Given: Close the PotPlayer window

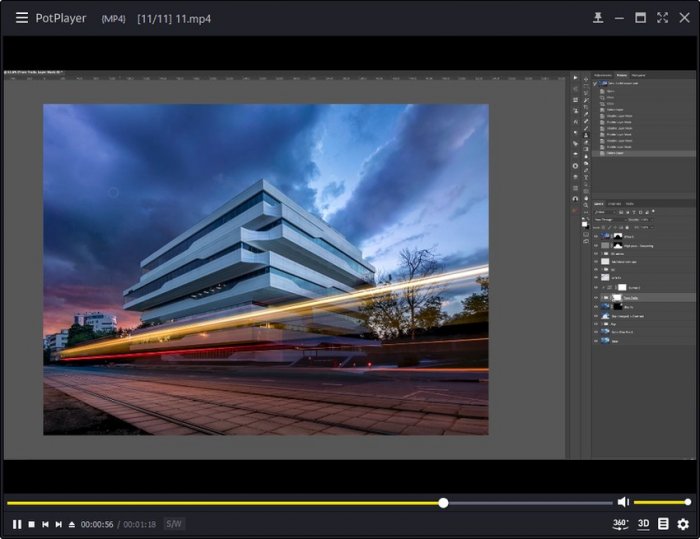Looking at the screenshot, I should [x=684, y=18].
